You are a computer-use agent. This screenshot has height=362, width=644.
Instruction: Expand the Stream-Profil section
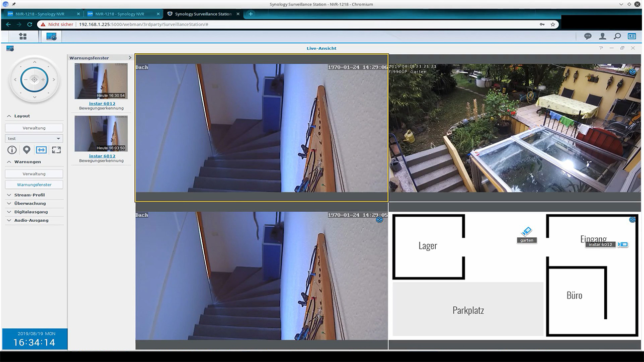pos(30,195)
